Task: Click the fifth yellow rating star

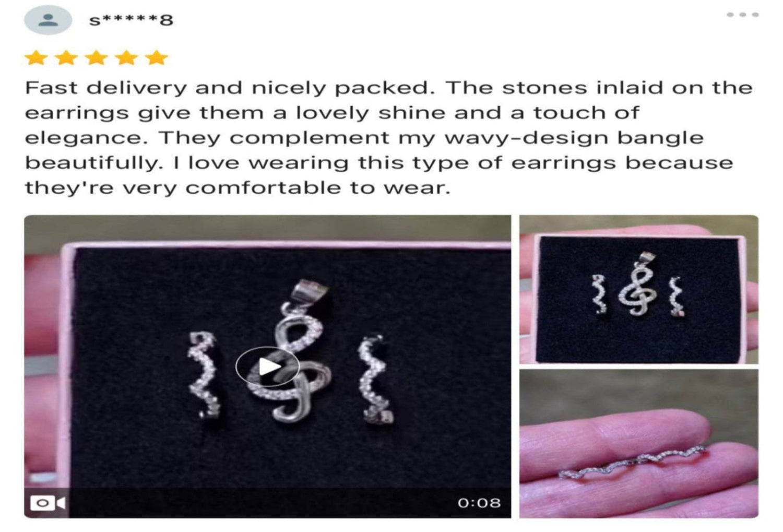Action: pyautogui.click(x=157, y=57)
